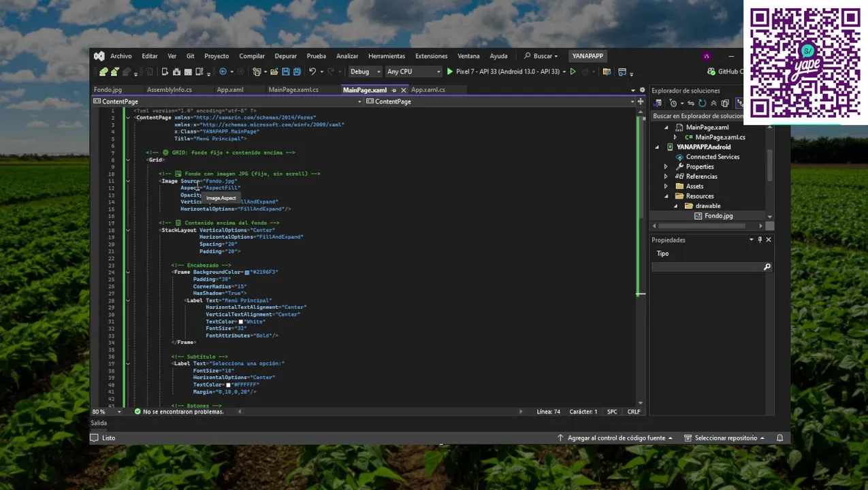Switch to the AssemblyInfo.cs tab
This screenshot has height=490, width=868.
click(x=170, y=90)
